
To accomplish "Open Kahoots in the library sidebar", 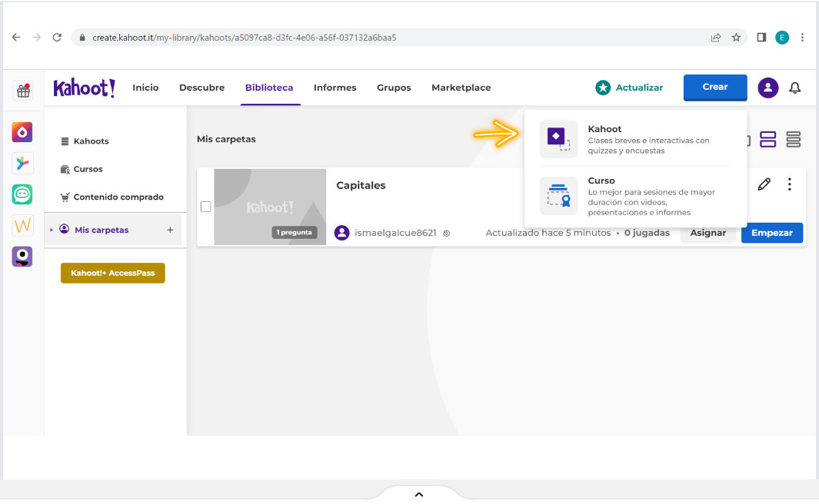I will point(91,141).
